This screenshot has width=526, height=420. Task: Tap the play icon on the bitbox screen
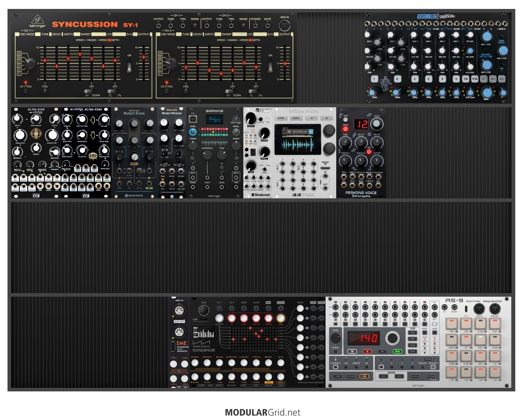(311, 132)
